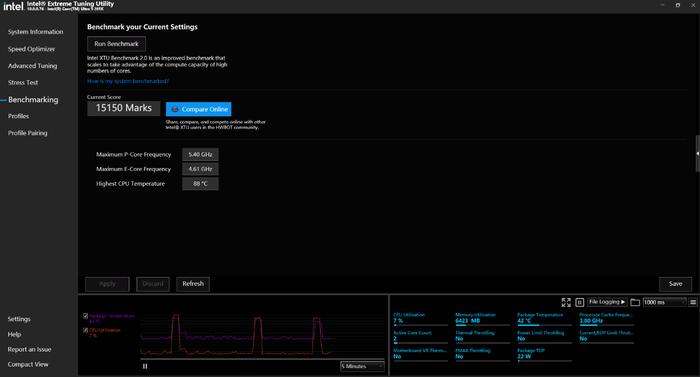Click the Current/EDP Limit Throttling tile
The height and width of the screenshot is (377, 700).
click(x=606, y=336)
